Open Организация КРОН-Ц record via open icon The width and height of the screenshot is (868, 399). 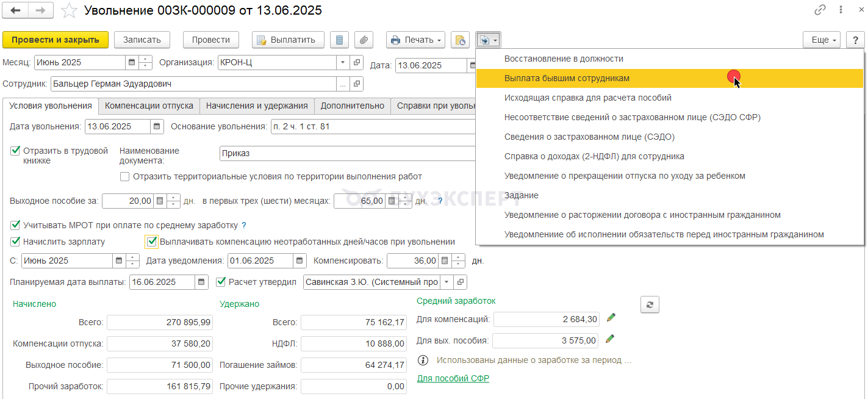tap(357, 62)
